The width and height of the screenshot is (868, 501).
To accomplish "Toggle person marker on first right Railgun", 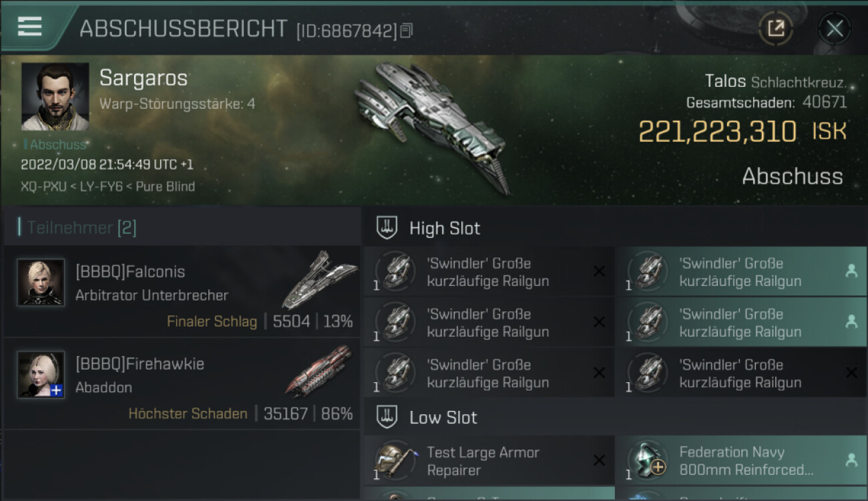I will [x=851, y=271].
